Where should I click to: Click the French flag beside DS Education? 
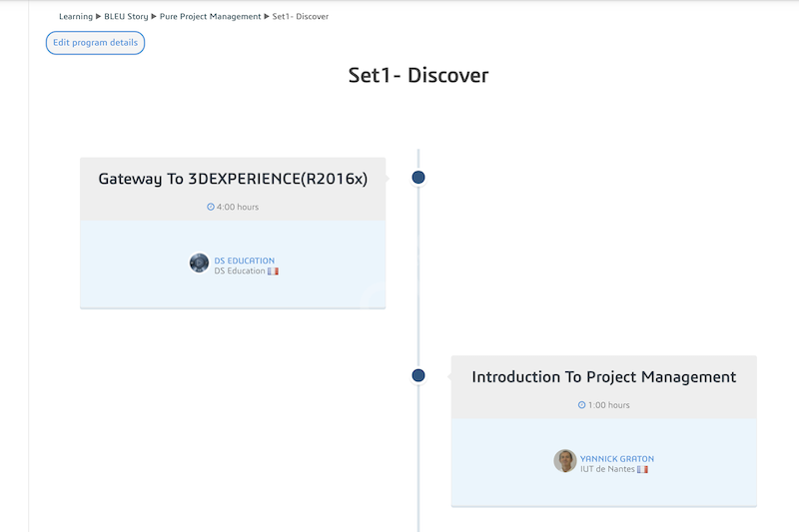(273, 271)
